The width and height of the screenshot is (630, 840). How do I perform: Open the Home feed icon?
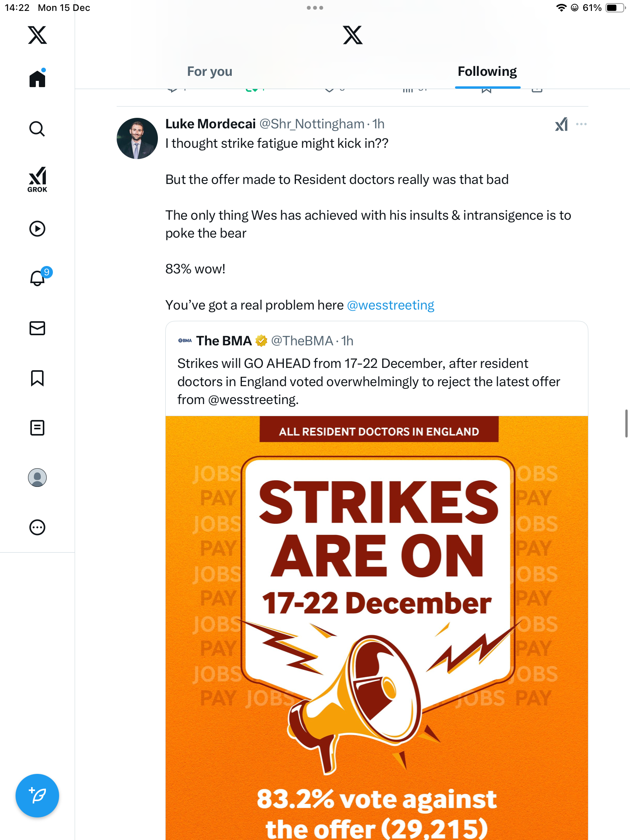[37, 79]
